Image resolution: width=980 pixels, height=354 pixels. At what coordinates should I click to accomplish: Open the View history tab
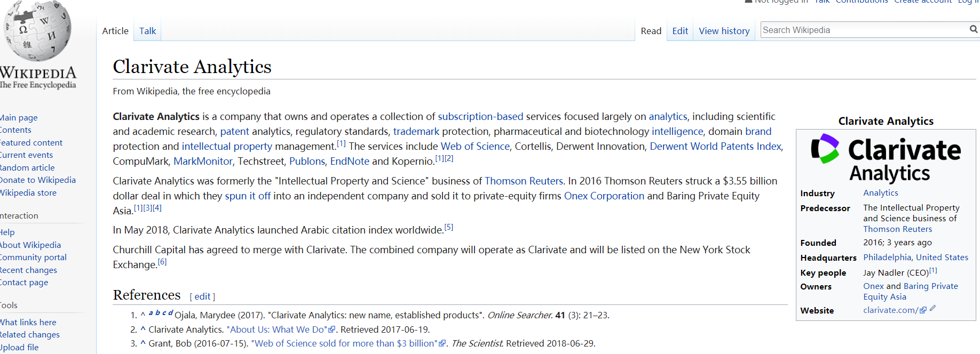pos(724,31)
